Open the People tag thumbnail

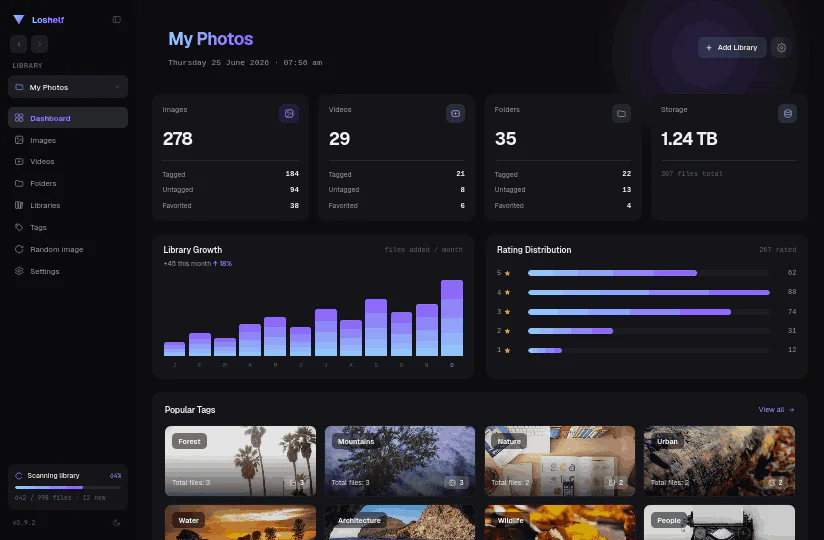pyautogui.click(x=719, y=523)
